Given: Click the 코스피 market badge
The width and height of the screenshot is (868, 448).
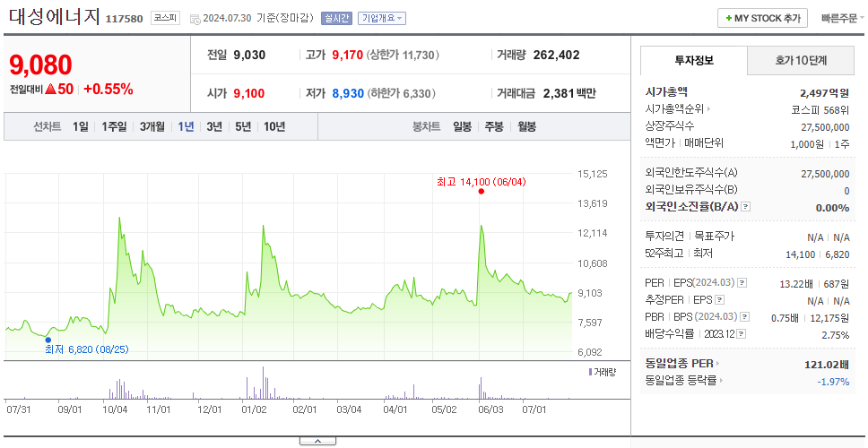Looking at the screenshot, I should [166, 18].
